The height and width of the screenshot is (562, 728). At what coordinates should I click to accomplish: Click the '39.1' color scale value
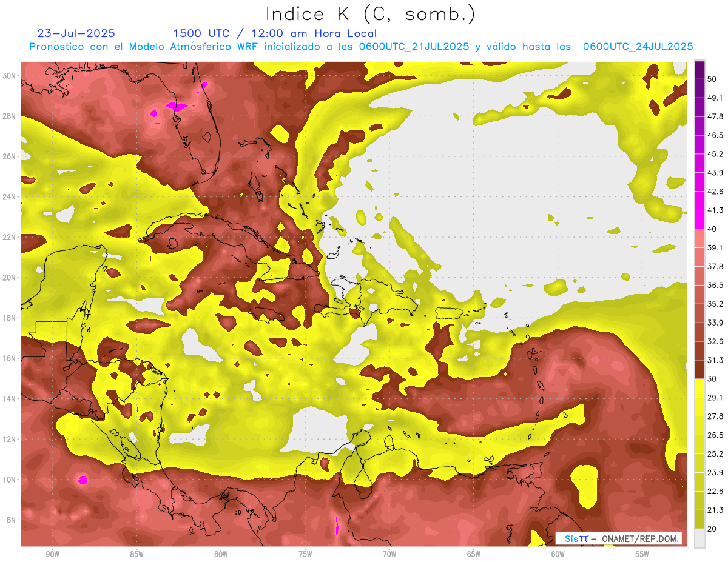click(x=715, y=248)
